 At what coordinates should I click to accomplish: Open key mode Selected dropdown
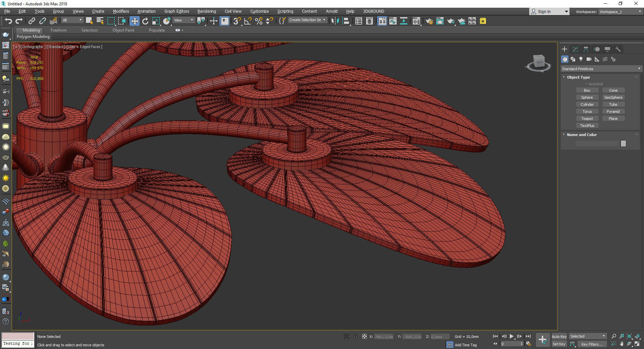pyautogui.click(x=588, y=336)
